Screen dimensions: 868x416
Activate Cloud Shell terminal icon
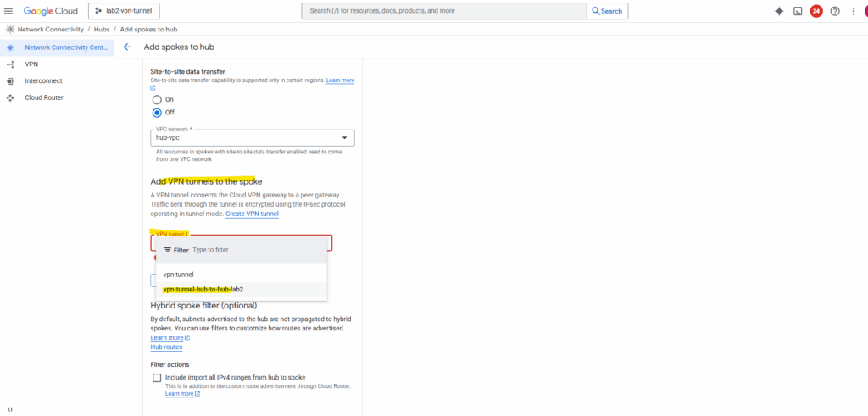[798, 11]
